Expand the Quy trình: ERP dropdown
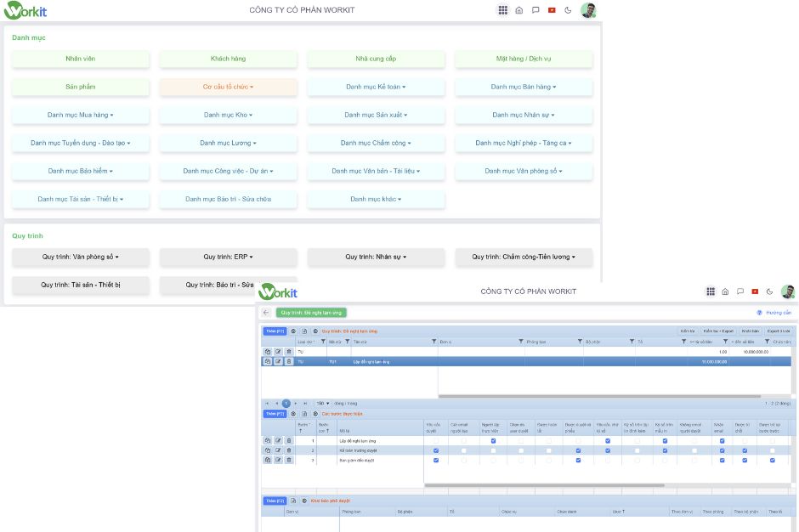Viewport: 799px width, 532px height. pyautogui.click(x=228, y=257)
